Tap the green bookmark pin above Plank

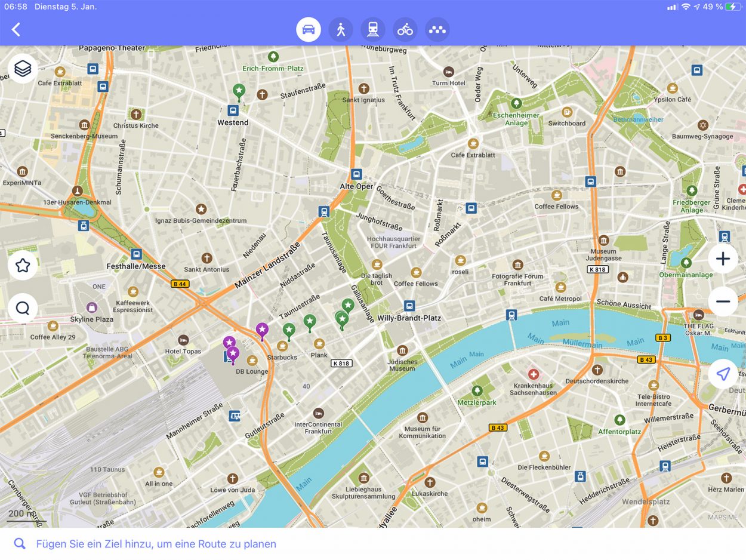[x=310, y=322]
